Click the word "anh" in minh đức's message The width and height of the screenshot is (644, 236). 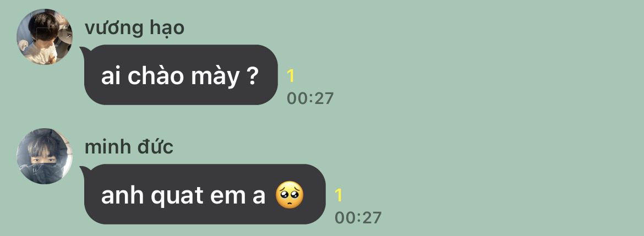[x=123, y=195]
